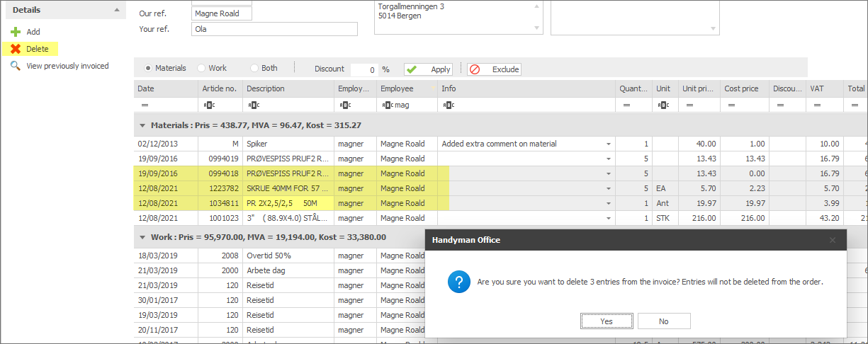Select the Both radio button
Screen dimensions: 868x344
coord(254,69)
